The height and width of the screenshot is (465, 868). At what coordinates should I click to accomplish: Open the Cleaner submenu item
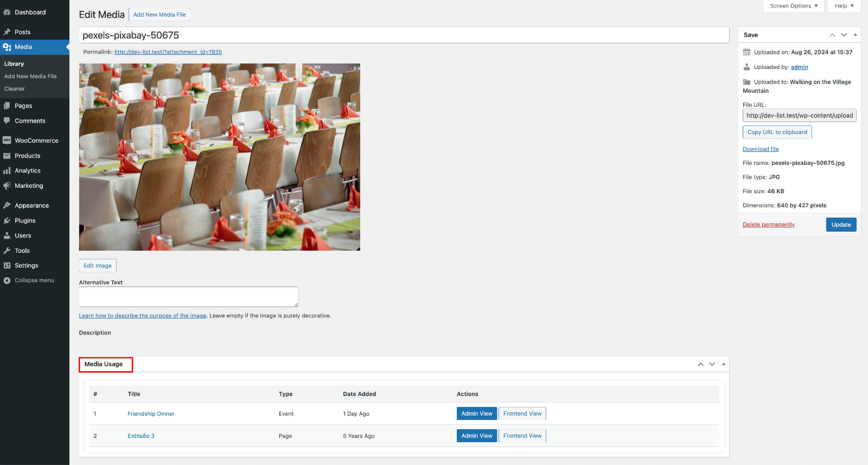(x=15, y=89)
